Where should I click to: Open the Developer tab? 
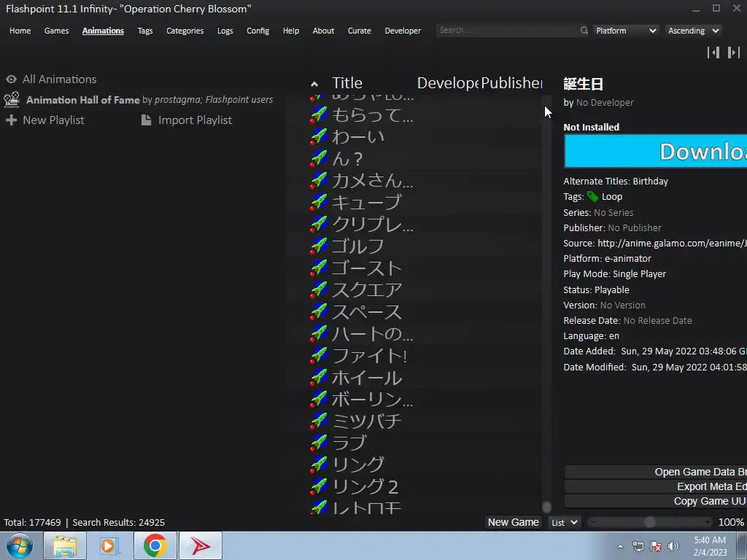click(x=403, y=31)
